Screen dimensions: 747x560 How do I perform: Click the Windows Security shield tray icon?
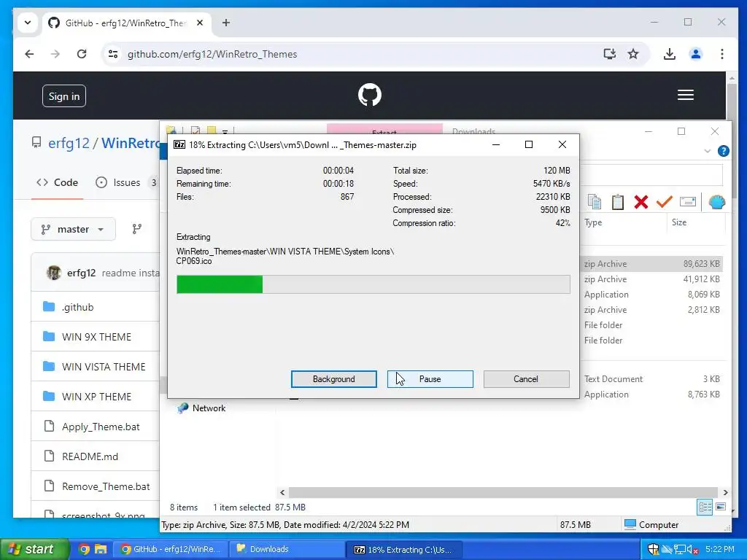point(653,549)
